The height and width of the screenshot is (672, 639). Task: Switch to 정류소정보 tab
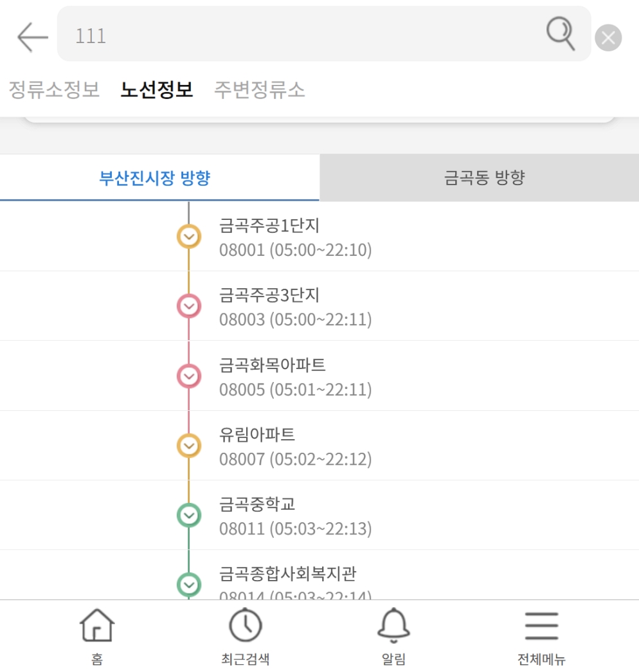click(55, 89)
